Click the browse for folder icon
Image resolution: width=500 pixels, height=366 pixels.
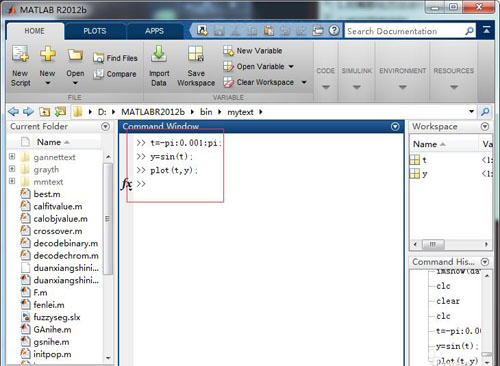[60, 112]
